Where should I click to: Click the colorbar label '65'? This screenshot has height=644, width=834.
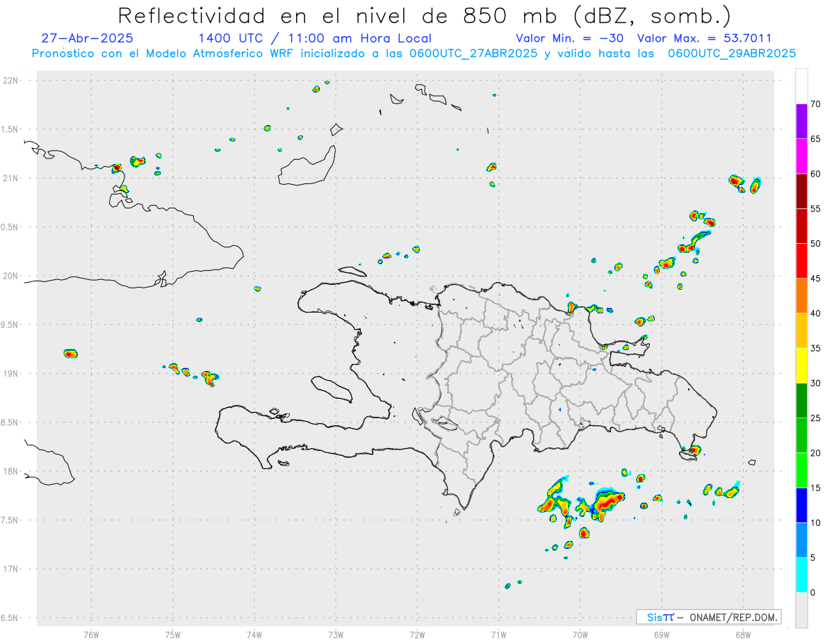pos(816,139)
